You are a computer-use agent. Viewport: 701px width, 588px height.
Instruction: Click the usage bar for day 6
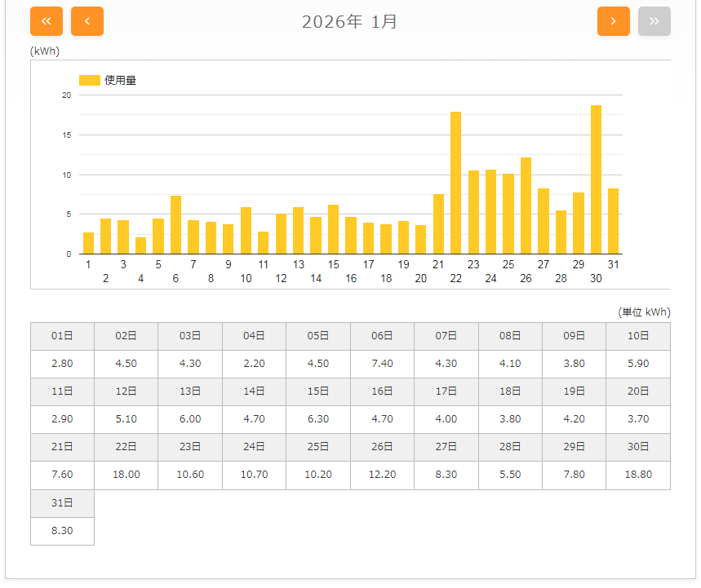point(175,225)
